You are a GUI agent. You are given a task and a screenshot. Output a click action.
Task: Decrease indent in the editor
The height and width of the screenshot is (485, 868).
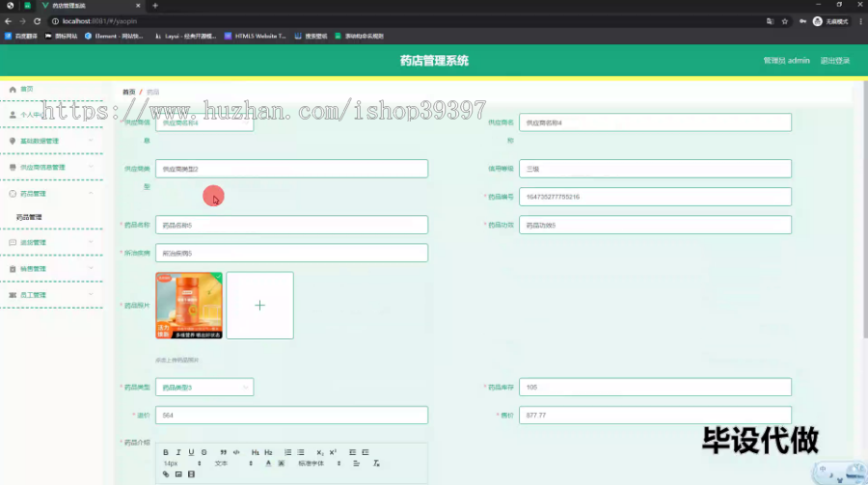click(x=352, y=452)
